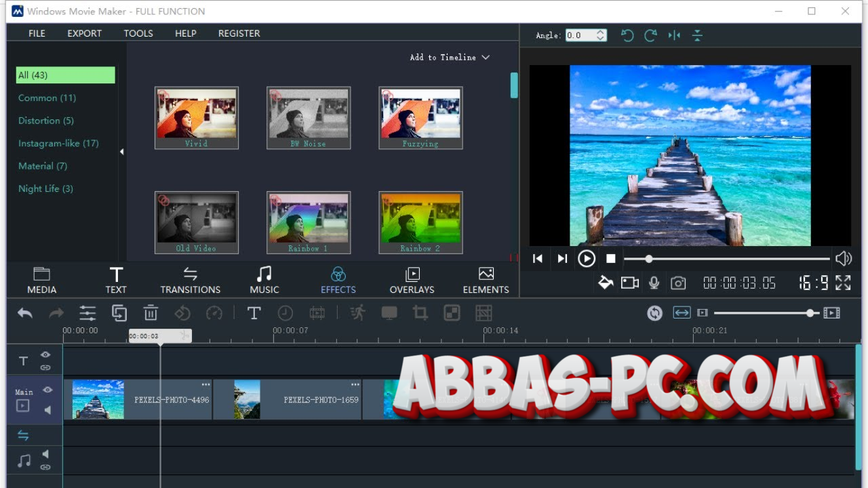Toggle visibility of the text track
The image size is (868, 488).
pos(45,354)
